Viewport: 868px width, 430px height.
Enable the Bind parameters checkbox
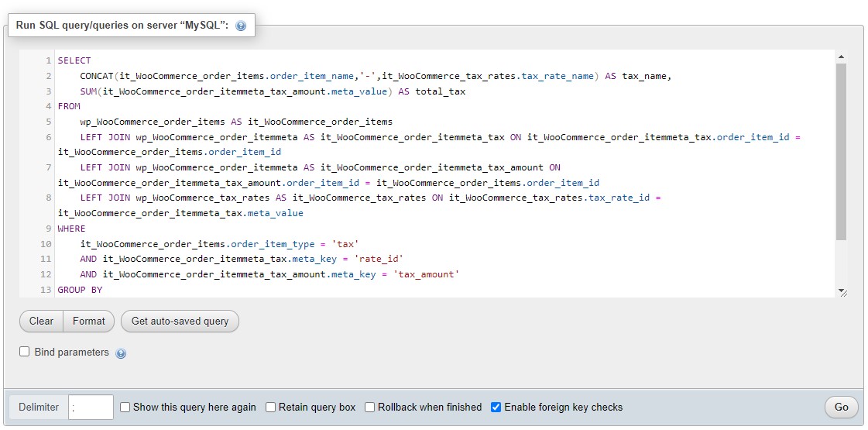click(x=24, y=351)
